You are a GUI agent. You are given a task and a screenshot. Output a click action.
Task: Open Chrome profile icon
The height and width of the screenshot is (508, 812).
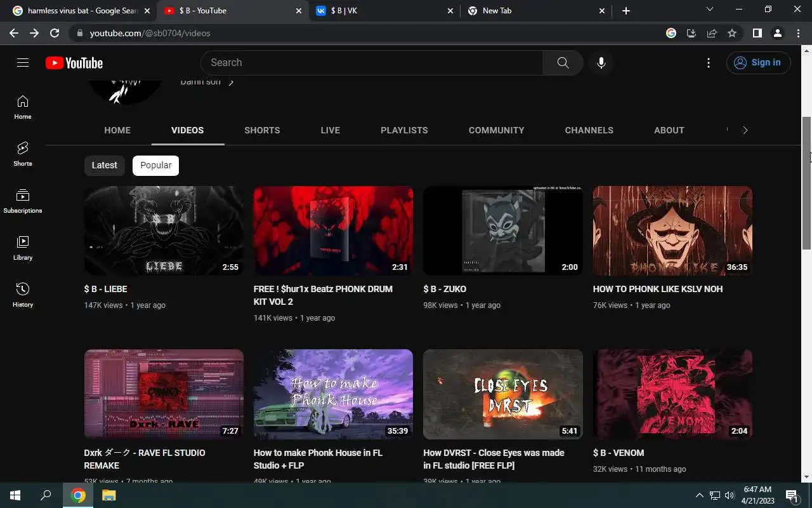click(x=777, y=33)
